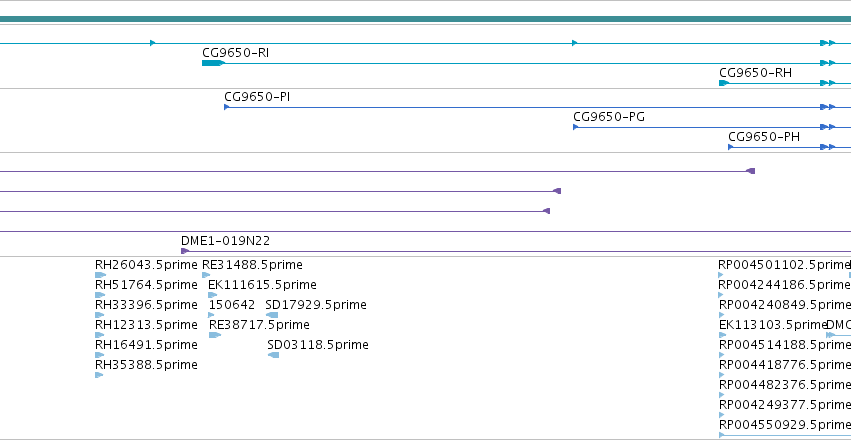Click the teal overview bar at the top
851x440 pixels.
pyautogui.click(x=426, y=20)
